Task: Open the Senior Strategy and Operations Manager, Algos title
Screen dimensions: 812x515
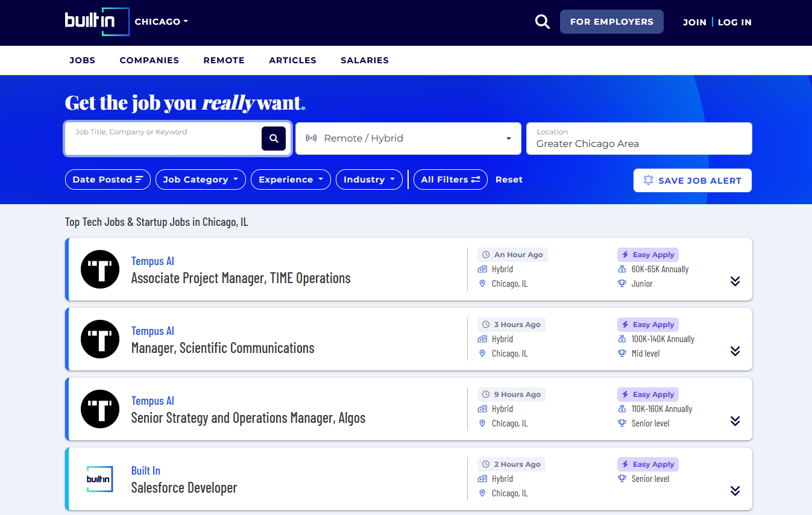Action: pos(248,418)
